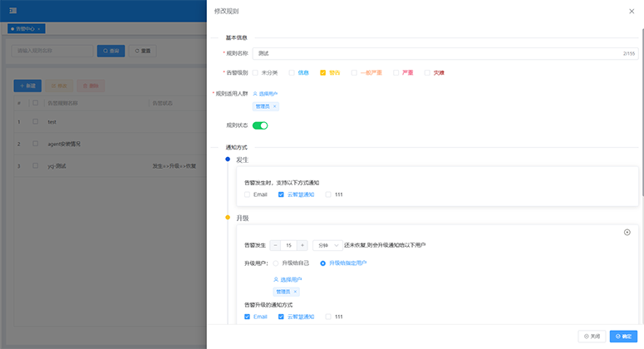Check the 灾难 alert level
This screenshot has width=644, height=349.
click(427, 72)
